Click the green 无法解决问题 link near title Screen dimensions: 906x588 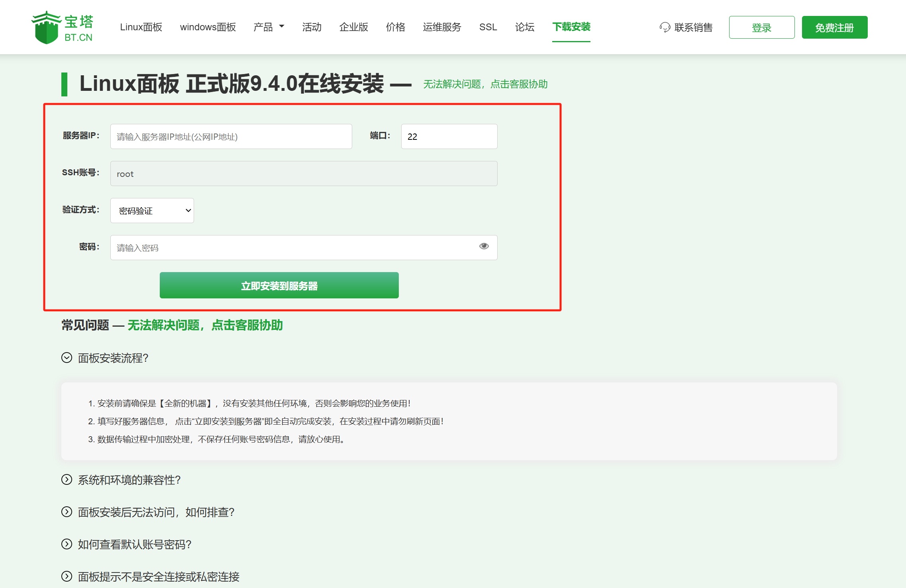(485, 84)
